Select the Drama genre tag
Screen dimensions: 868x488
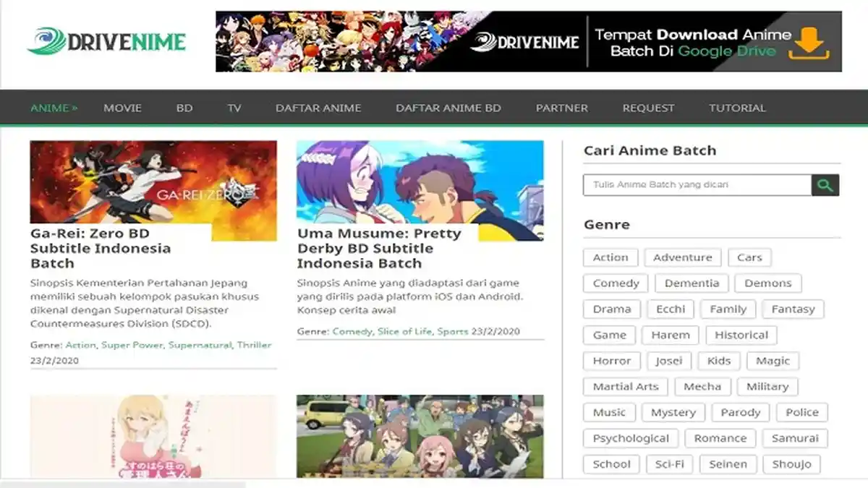tap(612, 309)
